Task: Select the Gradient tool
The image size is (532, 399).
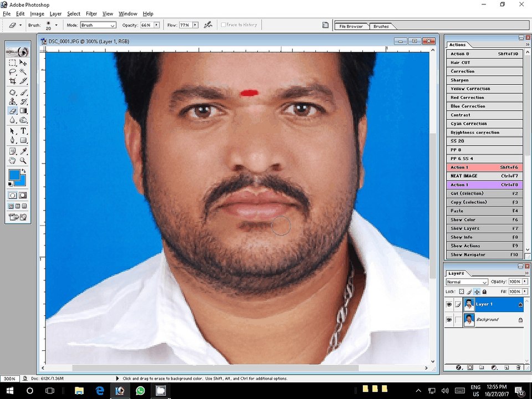Action: [x=23, y=111]
